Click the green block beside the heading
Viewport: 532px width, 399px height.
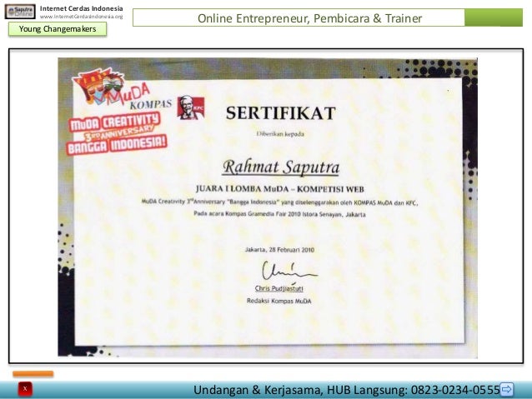click(494, 17)
